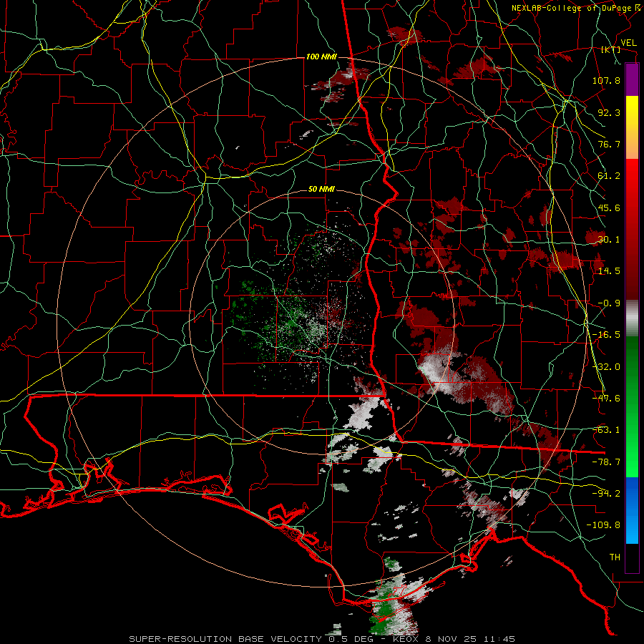The width and height of the screenshot is (644, 644).
Task: Click the VEL legend title
Action: point(629,42)
